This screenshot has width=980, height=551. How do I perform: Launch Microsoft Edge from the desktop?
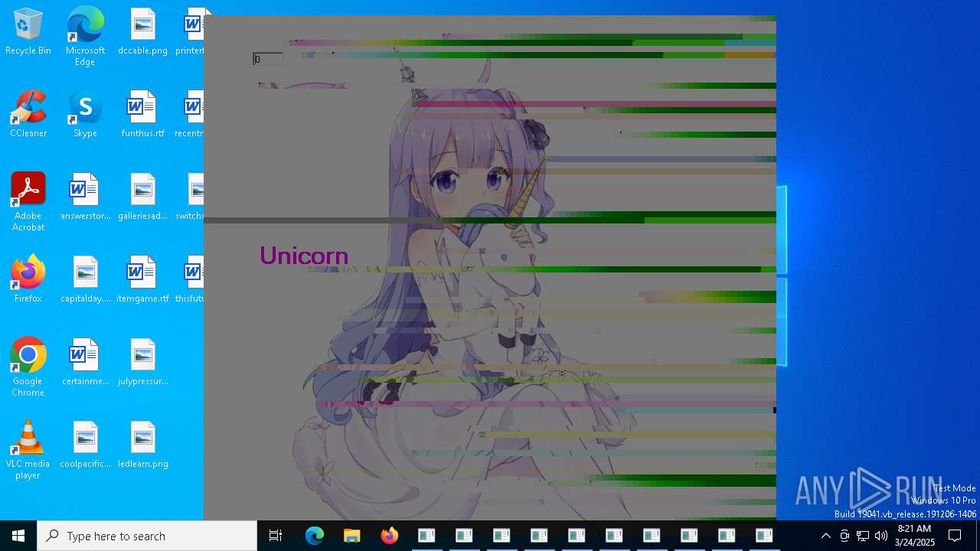point(85,37)
